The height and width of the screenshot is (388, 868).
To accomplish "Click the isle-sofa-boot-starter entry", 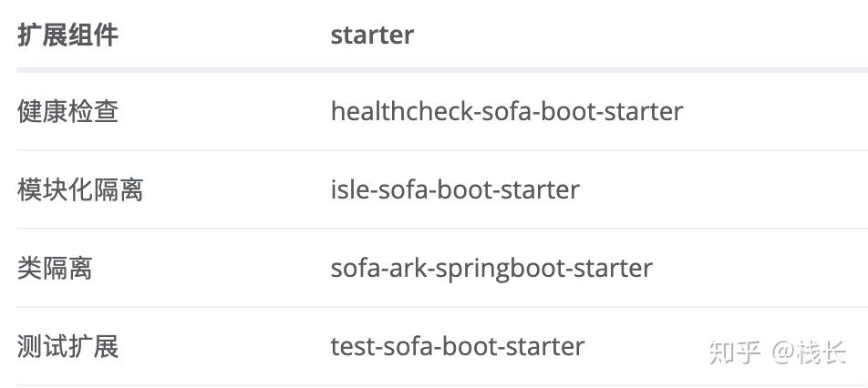I will coord(455,189).
